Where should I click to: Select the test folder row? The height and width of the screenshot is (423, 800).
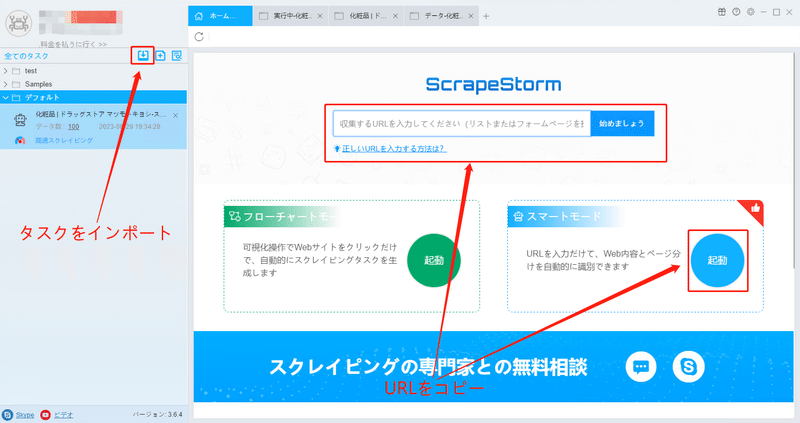pos(93,71)
